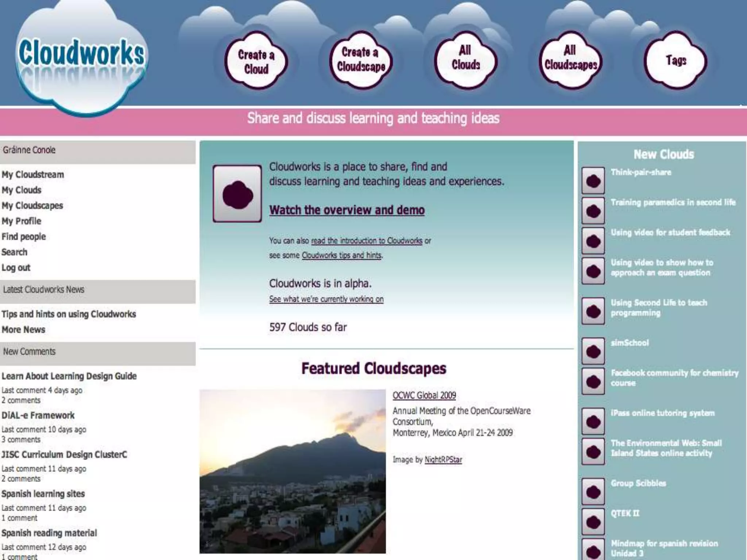Go to All Clouds navigation bubble
The image size is (747, 560).
coord(465,58)
